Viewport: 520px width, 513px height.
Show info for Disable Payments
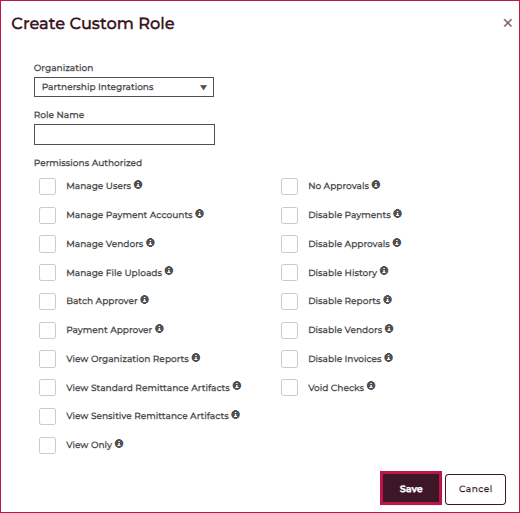coord(397,213)
